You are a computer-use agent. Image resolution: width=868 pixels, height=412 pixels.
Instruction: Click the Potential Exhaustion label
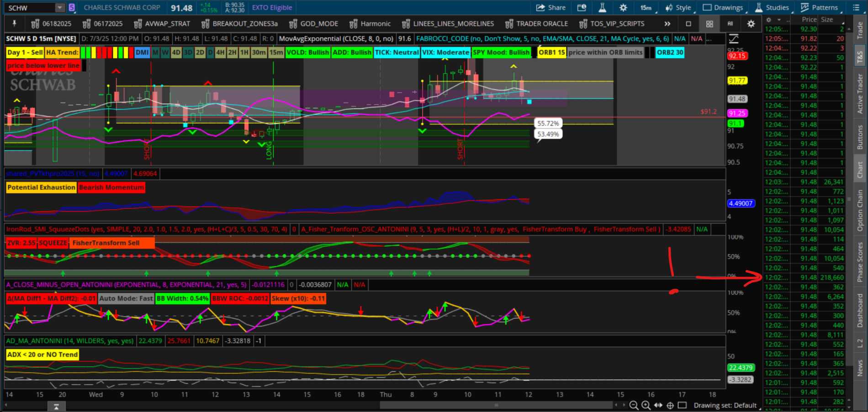[x=41, y=187]
